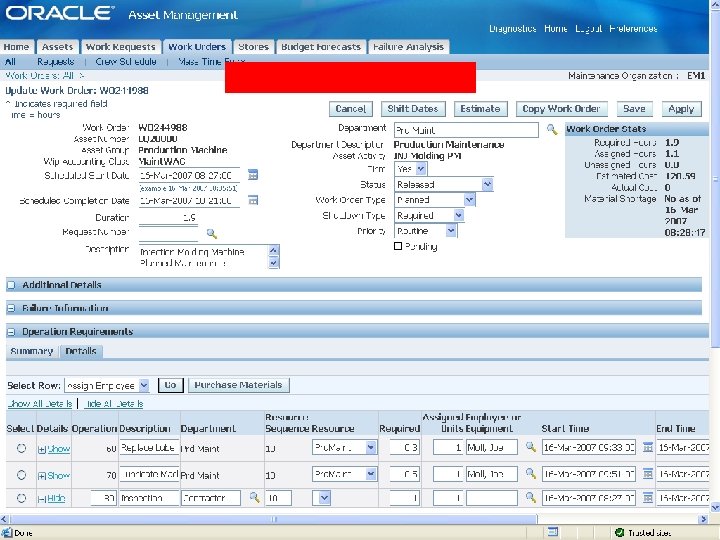Screen dimensions: 720x540
Task: Switch to the Summary sub-tab
Action: point(31,351)
